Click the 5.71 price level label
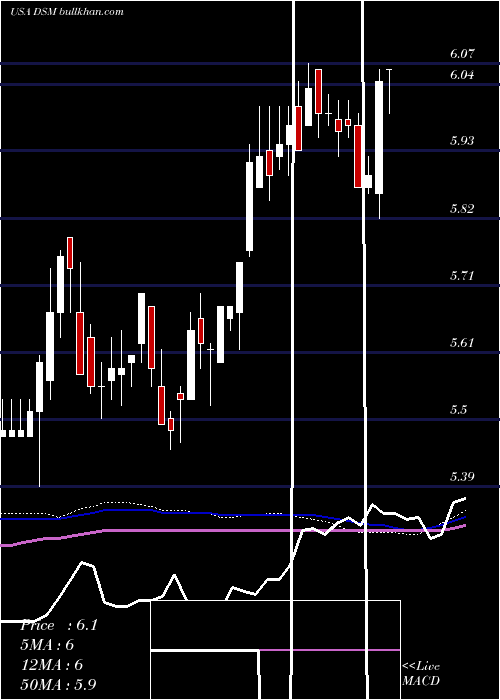500x700 pixels. [x=462, y=275]
